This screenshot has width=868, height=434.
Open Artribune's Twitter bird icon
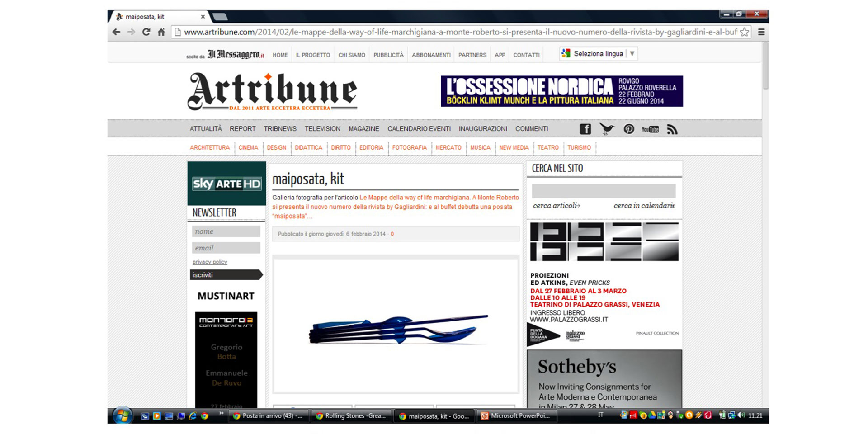point(607,129)
